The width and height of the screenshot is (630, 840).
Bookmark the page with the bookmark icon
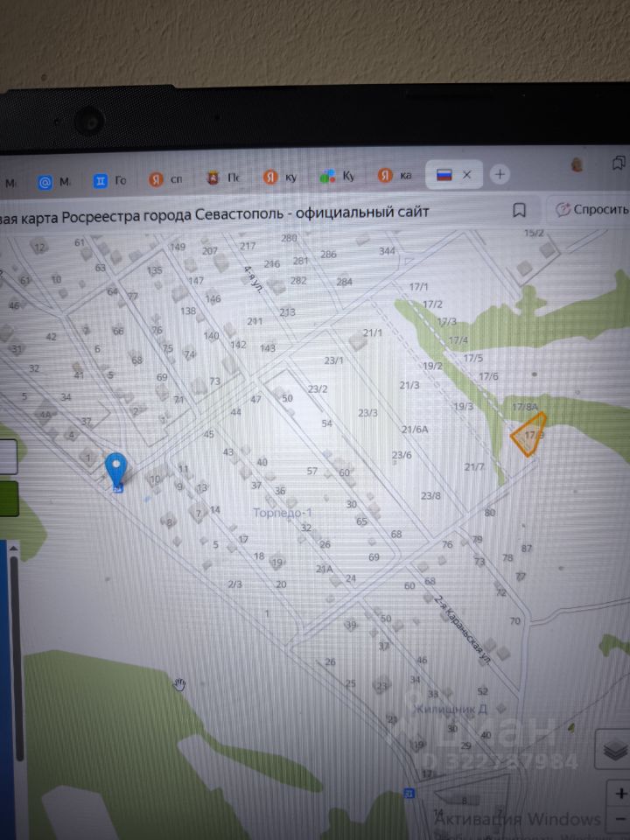519,210
